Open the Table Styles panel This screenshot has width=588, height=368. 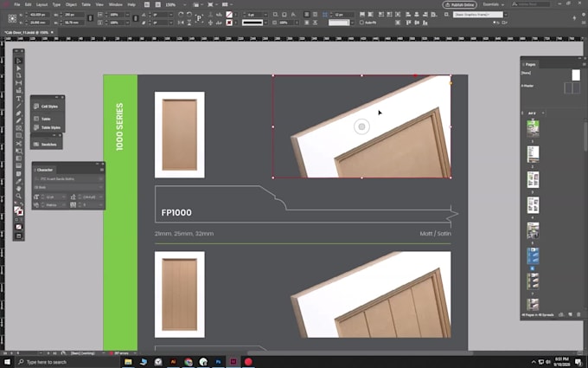click(47, 127)
